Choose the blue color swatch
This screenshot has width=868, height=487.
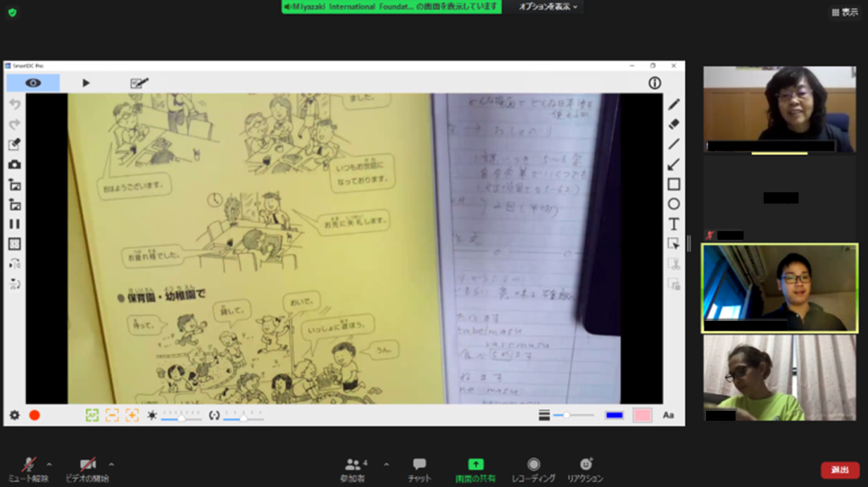[615, 415]
